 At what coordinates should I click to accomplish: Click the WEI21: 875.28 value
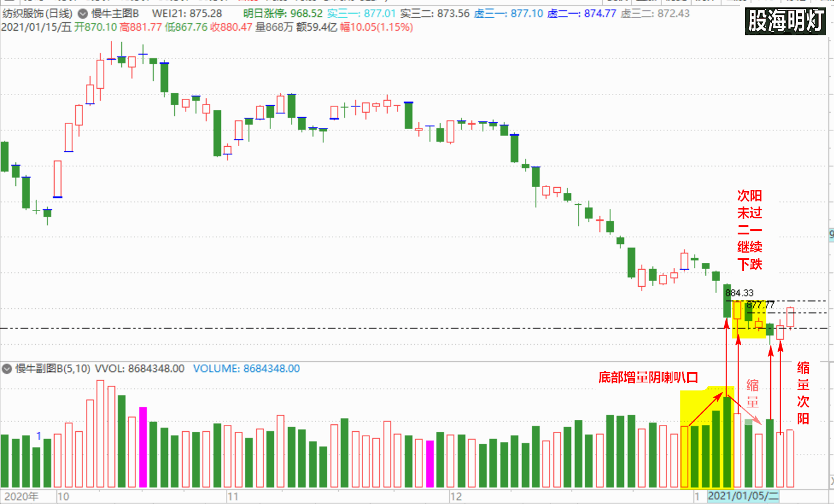(187, 14)
